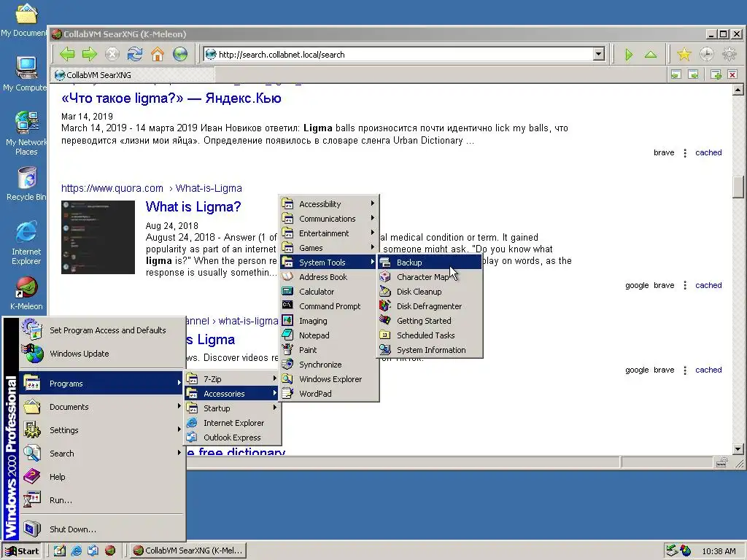Open Run dialog from Start menu
The width and height of the screenshot is (747, 560).
tap(102, 500)
